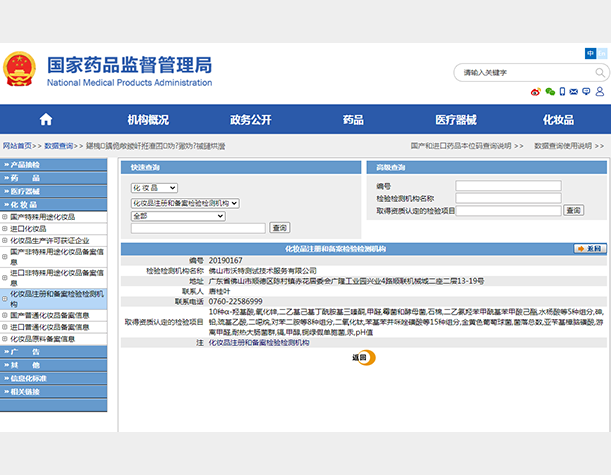Image resolution: width=611 pixels, height=475 pixels.
Task: Open 化妆品 navigation menu
Action: click(558, 120)
